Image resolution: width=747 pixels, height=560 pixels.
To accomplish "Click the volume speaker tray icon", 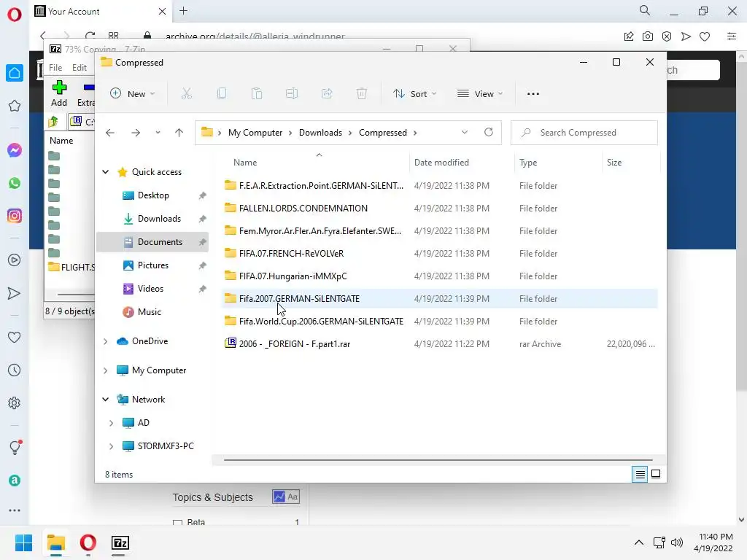I will pos(677,542).
